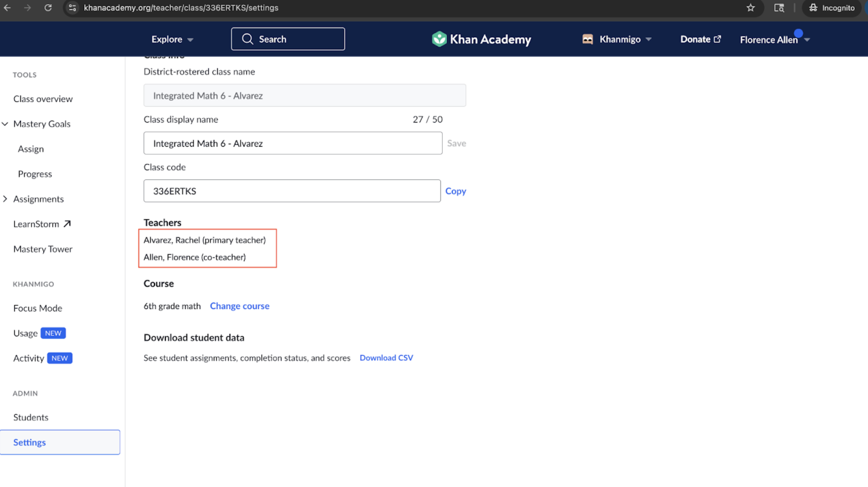
Task: Click the Incognito badge icon
Action: tap(813, 8)
